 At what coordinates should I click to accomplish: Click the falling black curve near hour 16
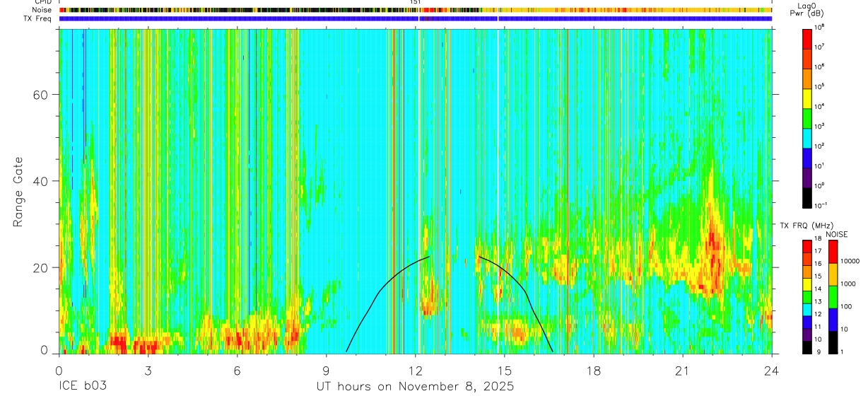528,291
